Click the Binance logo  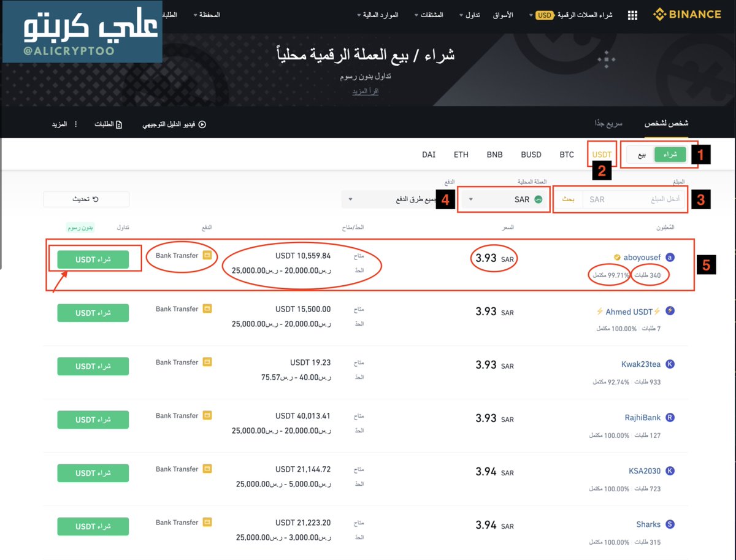687,14
